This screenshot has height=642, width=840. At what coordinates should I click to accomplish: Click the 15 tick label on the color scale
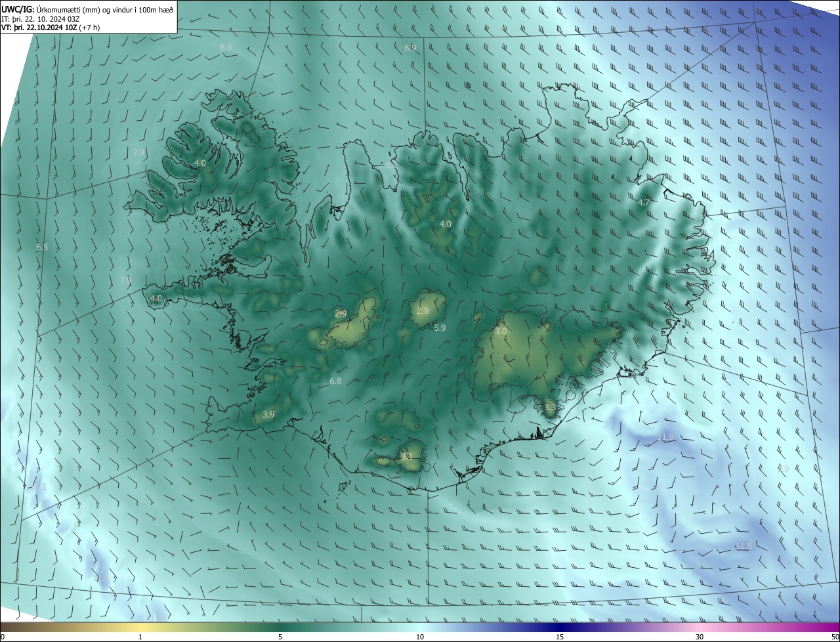pos(560,637)
